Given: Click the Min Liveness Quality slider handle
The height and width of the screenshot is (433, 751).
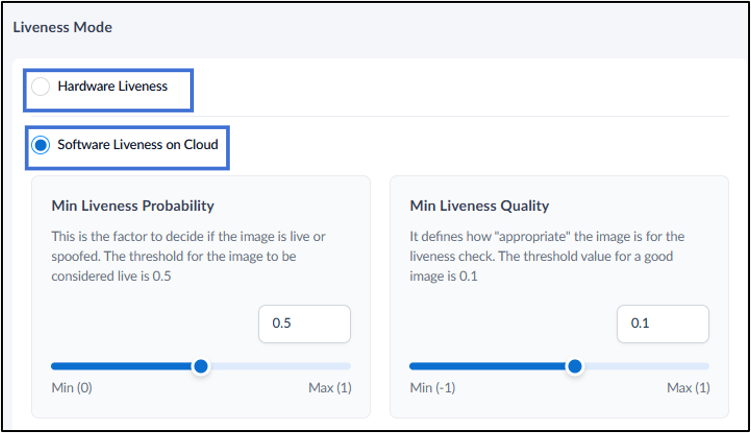Looking at the screenshot, I should [575, 366].
